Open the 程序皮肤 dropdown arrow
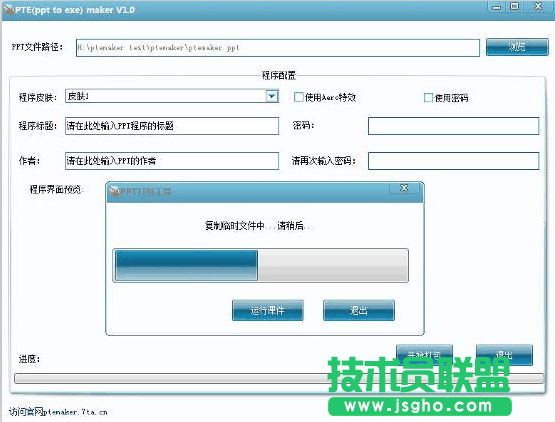Viewport: 555px width, 422px height. point(272,96)
